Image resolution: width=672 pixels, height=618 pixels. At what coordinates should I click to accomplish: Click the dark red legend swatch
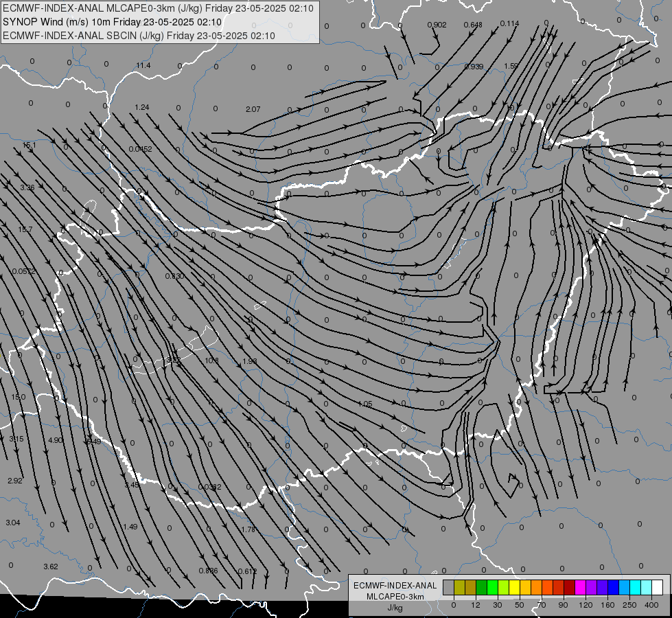click(570, 587)
